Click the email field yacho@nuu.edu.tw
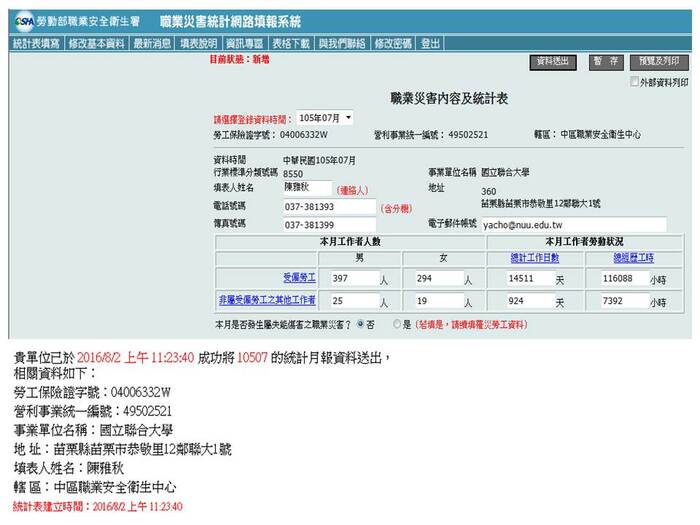Viewport: 700px width, 525px height. (x=574, y=225)
